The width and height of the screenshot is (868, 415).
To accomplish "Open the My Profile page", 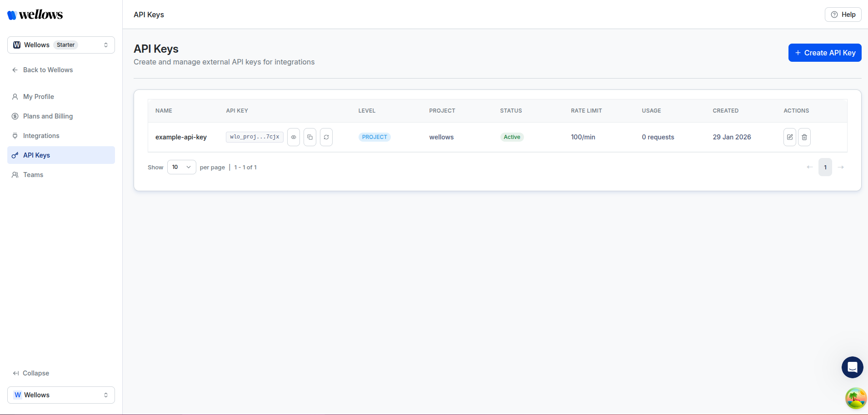I will 38,97.
